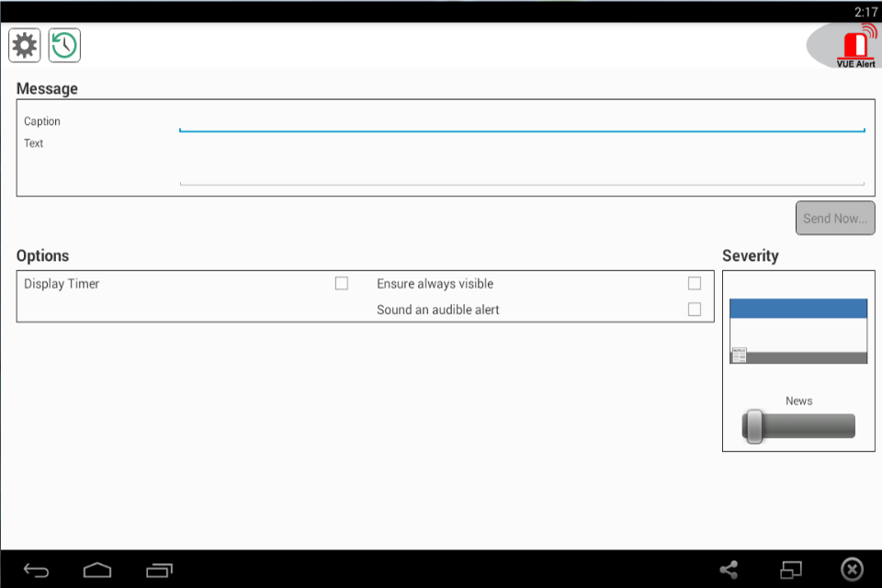Open settings via the gear icon
This screenshot has width=882, height=588.
tap(24, 45)
